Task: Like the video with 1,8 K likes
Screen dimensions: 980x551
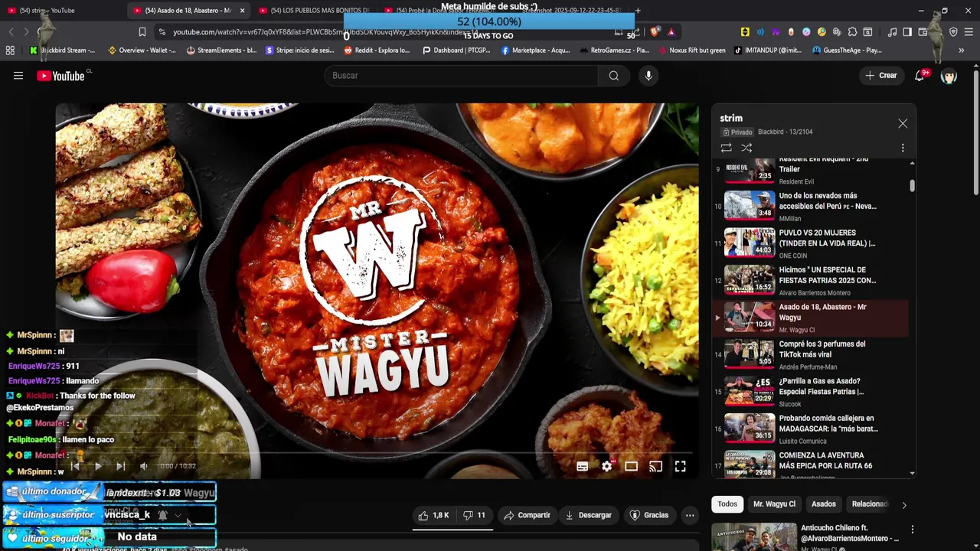Action: pyautogui.click(x=433, y=515)
